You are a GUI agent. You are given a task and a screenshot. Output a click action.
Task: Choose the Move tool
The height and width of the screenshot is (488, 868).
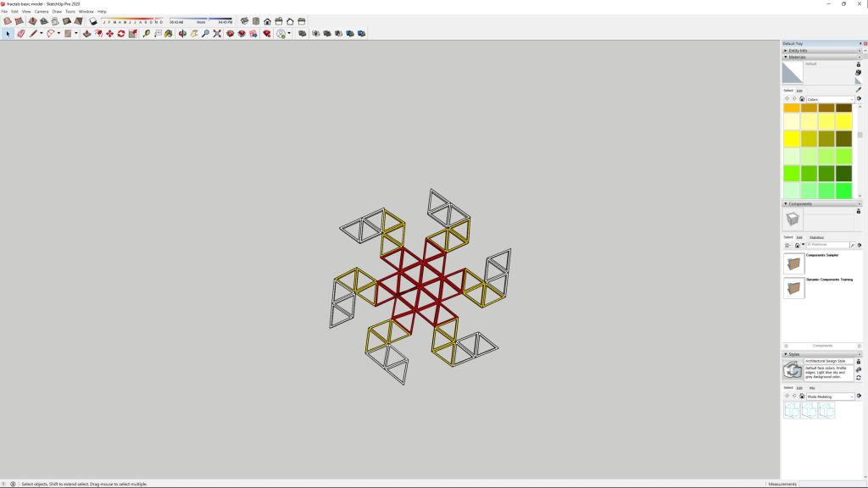(x=109, y=34)
